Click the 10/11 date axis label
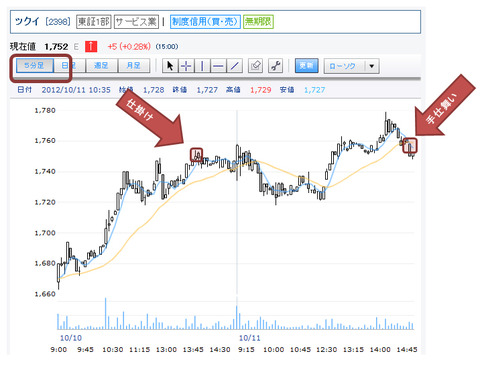 pyautogui.click(x=249, y=338)
